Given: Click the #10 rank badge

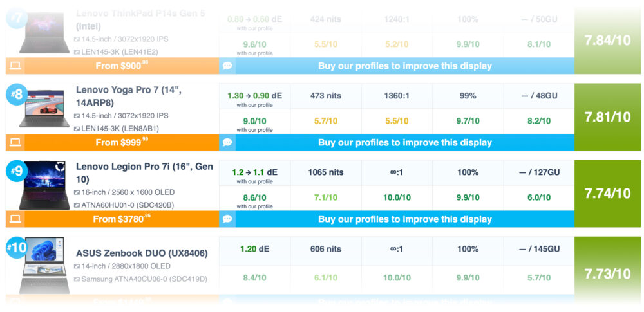Looking at the screenshot, I should pyautogui.click(x=17, y=248).
